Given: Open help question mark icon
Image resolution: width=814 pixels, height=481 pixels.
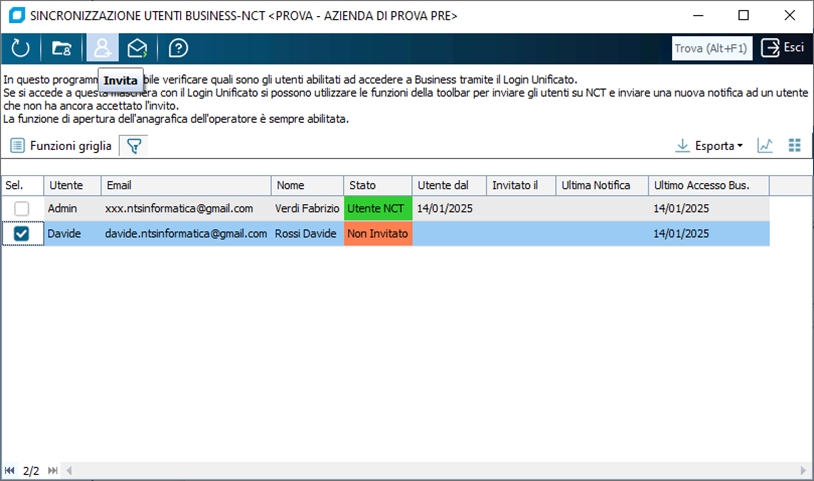Looking at the screenshot, I should pos(178,48).
